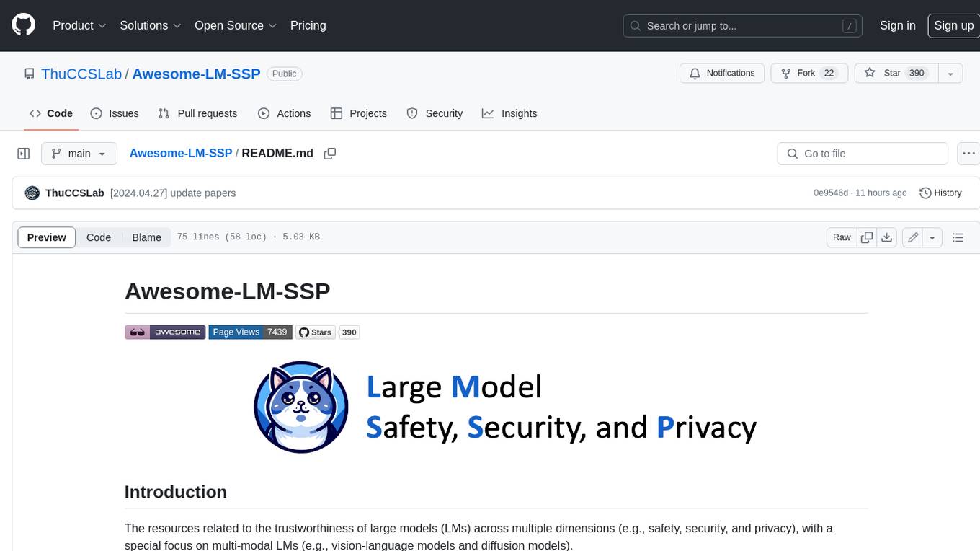The height and width of the screenshot is (551, 980).
Task: Click the file info 75 lines text
Action: (248, 237)
